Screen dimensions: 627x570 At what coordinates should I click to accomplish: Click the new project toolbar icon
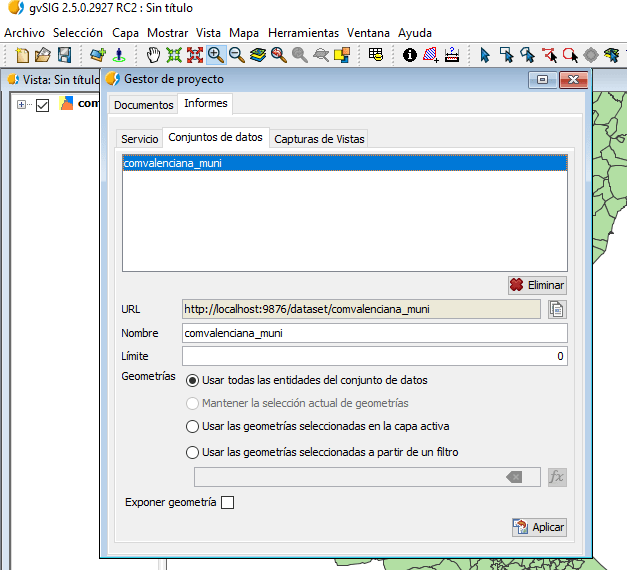22,55
